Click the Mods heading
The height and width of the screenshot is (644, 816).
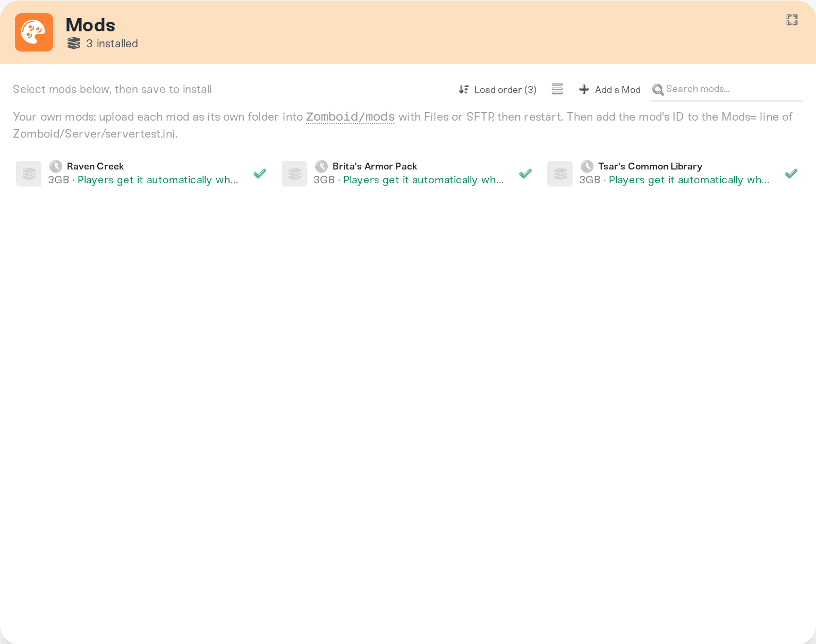[90, 25]
